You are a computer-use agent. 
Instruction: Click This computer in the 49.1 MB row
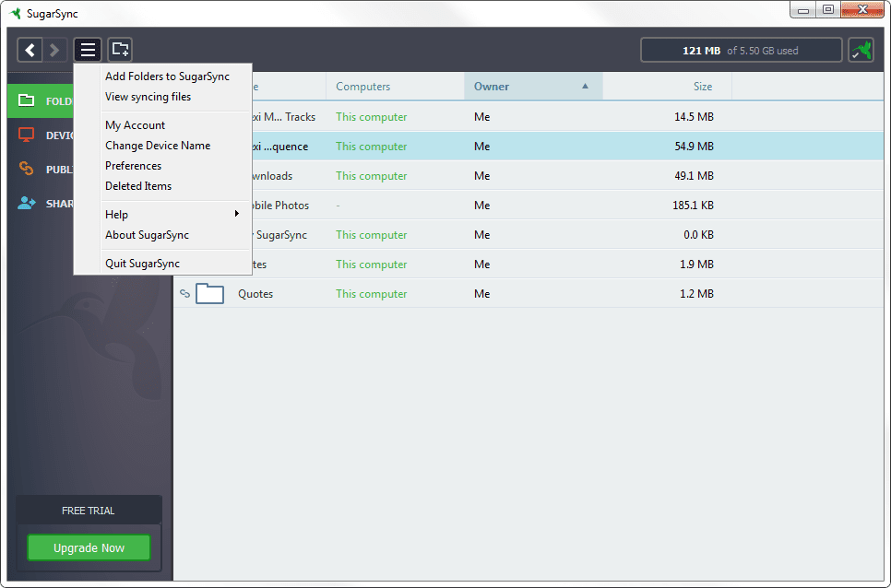click(x=371, y=176)
